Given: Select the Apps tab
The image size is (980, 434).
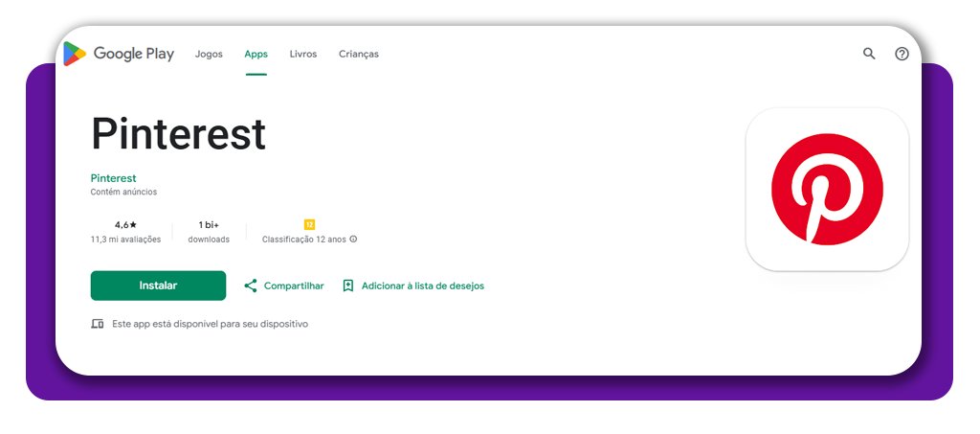Looking at the screenshot, I should 256,55.
